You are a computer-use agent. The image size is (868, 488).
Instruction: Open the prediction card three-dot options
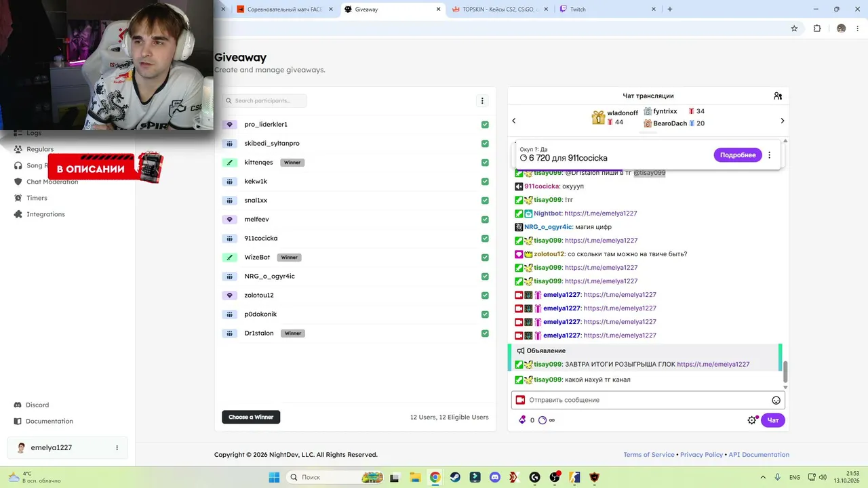769,155
